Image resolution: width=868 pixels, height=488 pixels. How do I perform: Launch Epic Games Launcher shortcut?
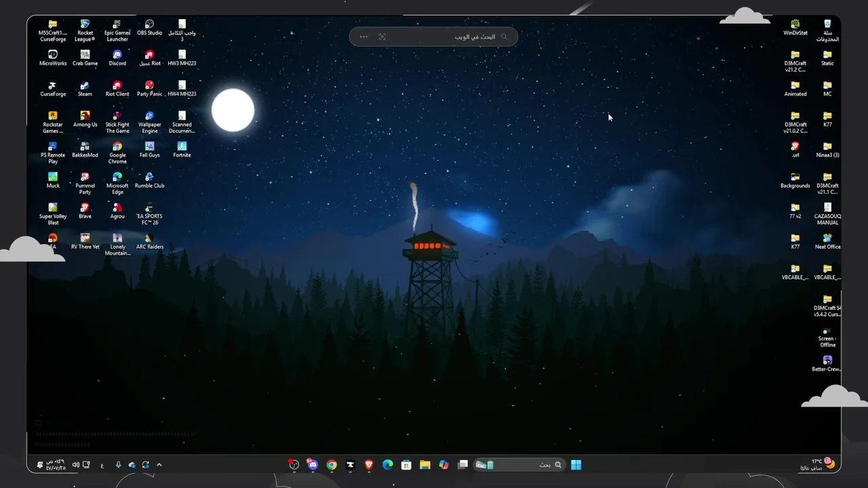click(x=117, y=30)
